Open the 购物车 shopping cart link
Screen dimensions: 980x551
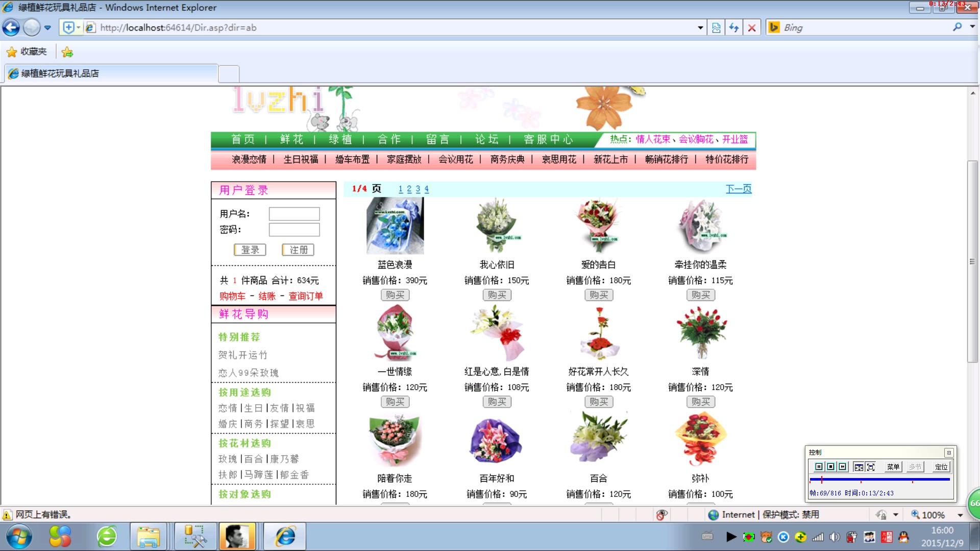[233, 296]
